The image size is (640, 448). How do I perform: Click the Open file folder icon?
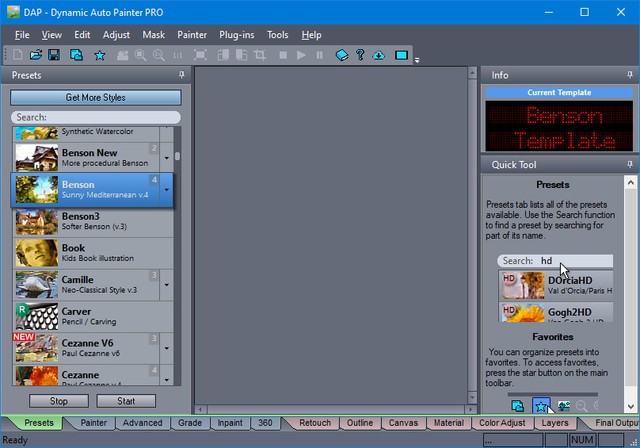click(36, 55)
